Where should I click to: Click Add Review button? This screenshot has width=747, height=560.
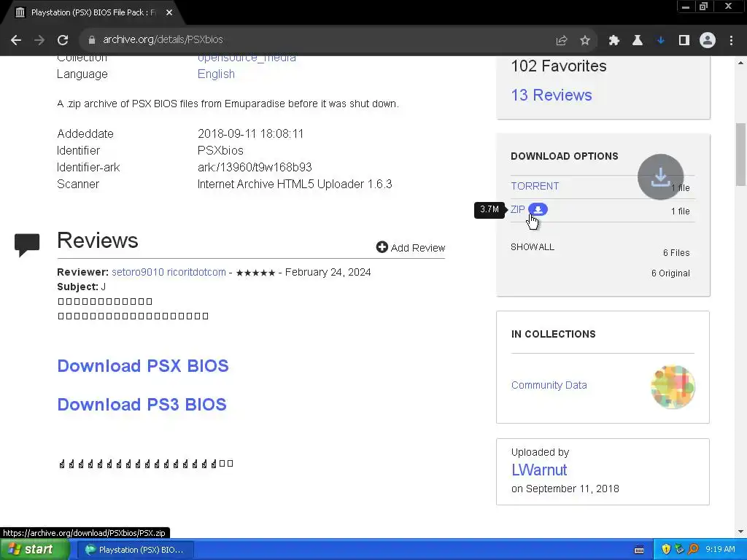(x=411, y=248)
